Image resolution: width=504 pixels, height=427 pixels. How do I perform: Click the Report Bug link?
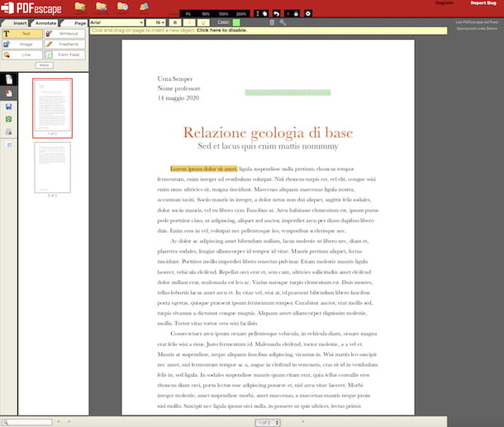[482, 4]
